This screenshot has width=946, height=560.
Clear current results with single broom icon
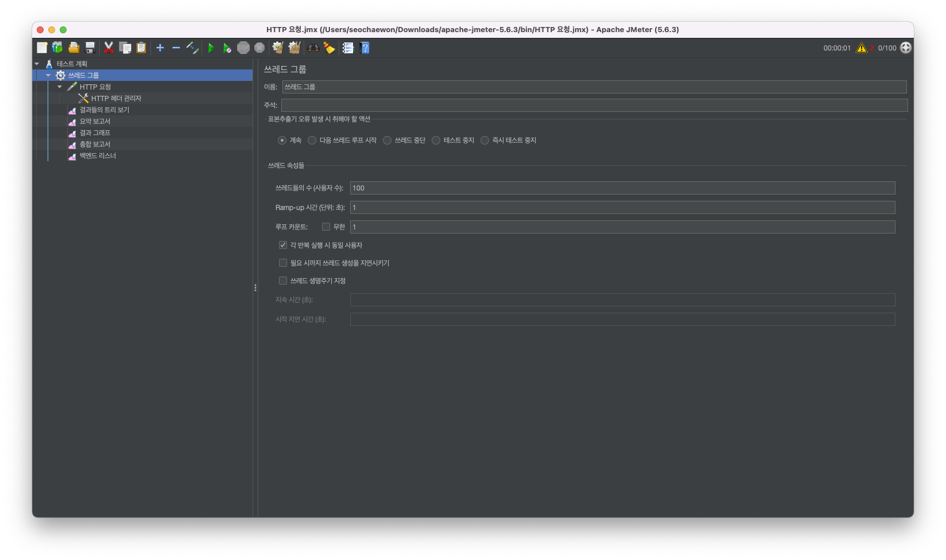click(278, 48)
